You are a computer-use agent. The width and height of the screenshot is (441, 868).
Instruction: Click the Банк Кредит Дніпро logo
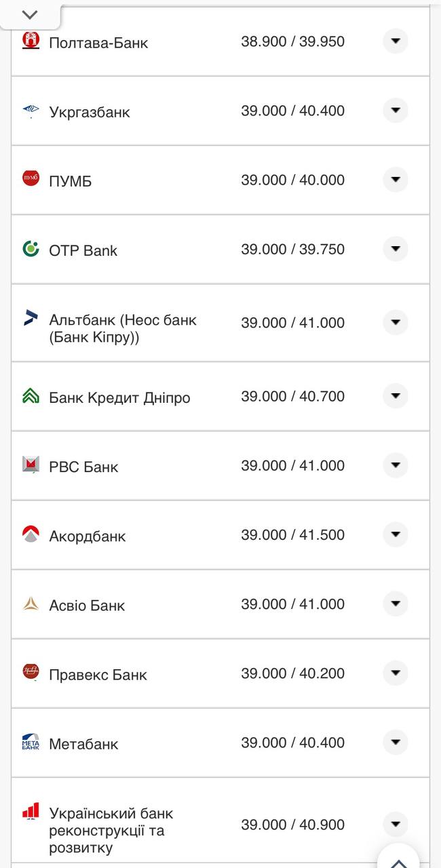tap(31, 396)
